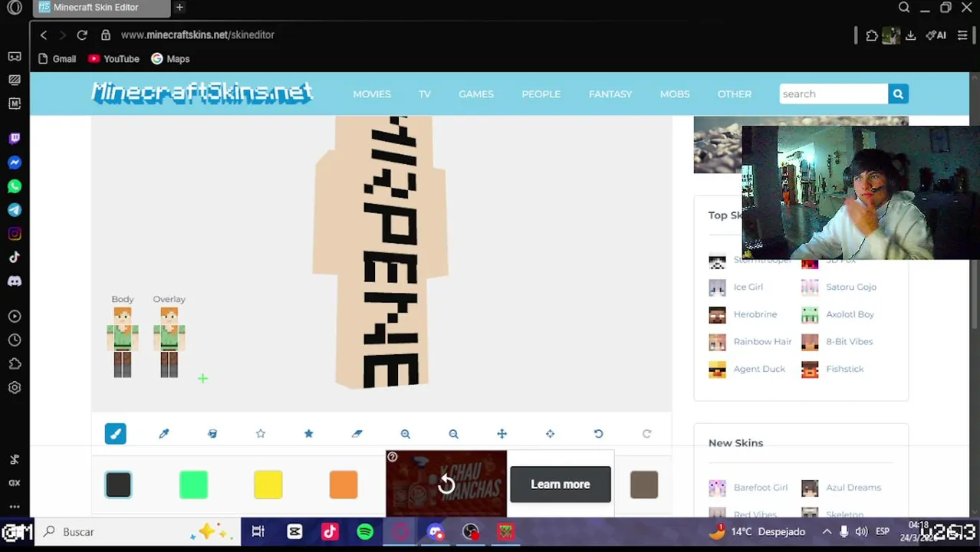Open the Agent Duck skin

[759, 369]
